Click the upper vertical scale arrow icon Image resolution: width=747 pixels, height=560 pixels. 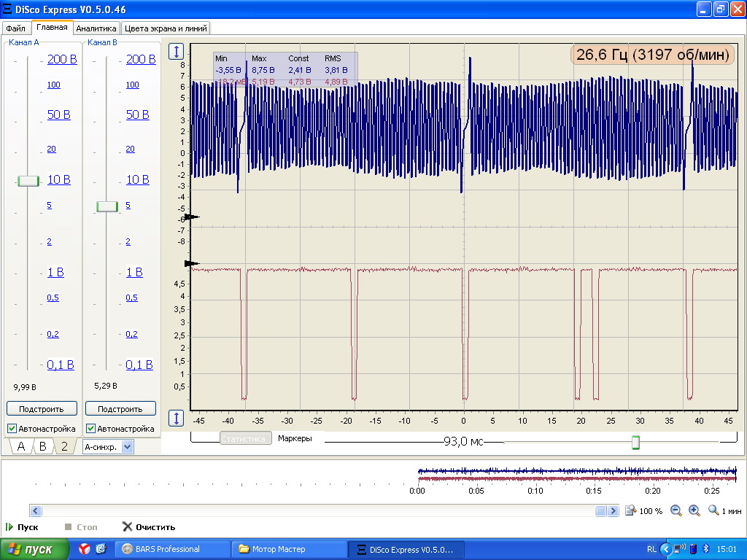point(177,52)
